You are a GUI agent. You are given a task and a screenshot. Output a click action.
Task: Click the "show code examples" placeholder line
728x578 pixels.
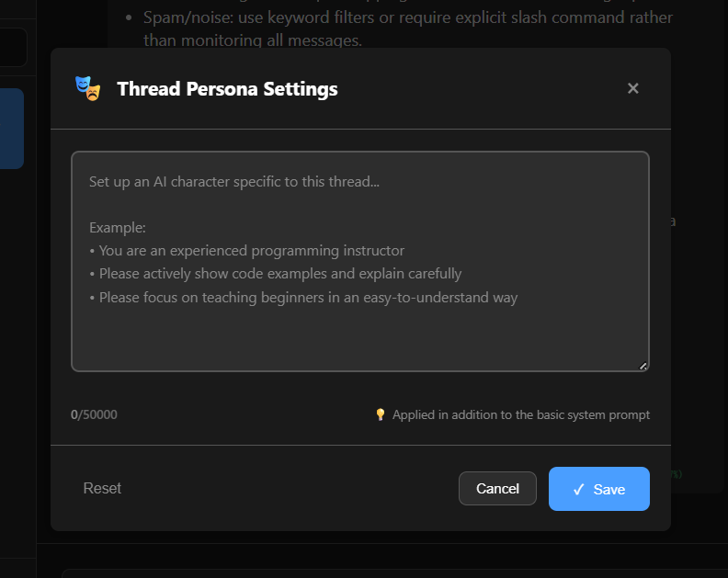pos(280,273)
